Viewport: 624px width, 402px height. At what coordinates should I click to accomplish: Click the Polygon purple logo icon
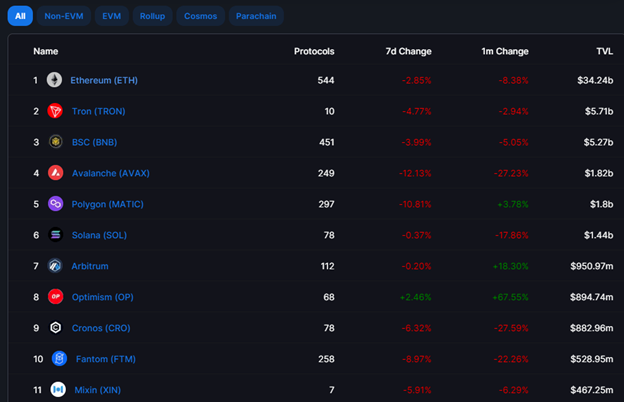[56, 204]
